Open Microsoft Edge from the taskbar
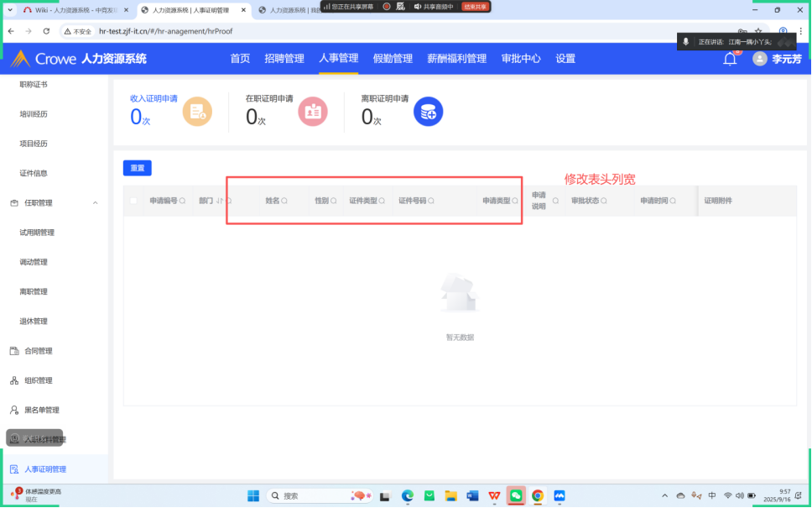This screenshot has height=508, width=812. pos(408,496)
